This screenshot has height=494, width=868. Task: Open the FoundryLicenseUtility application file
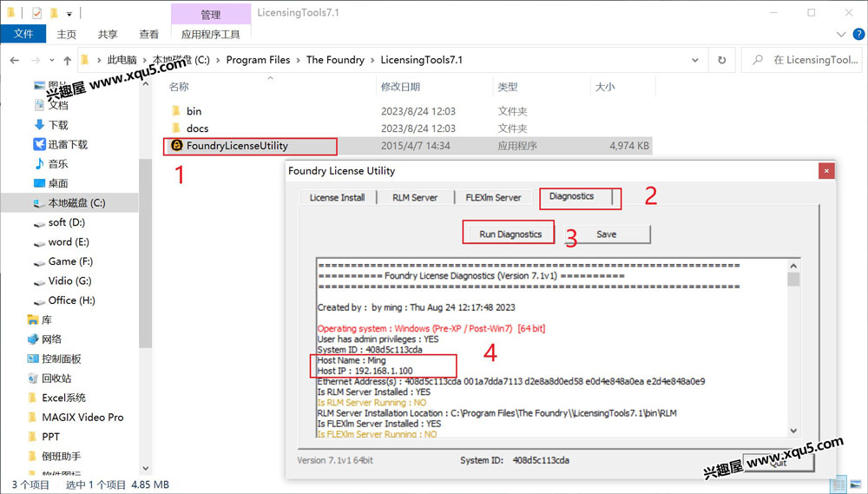[x=237, y=146]
